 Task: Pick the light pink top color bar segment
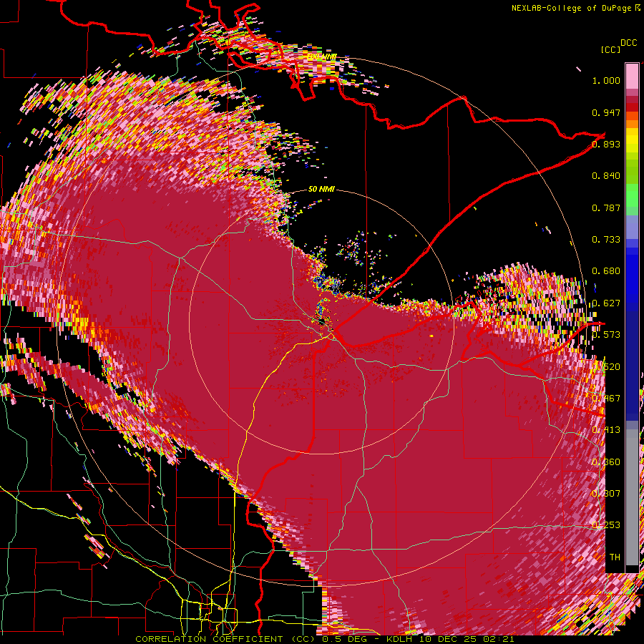[632, 76]
